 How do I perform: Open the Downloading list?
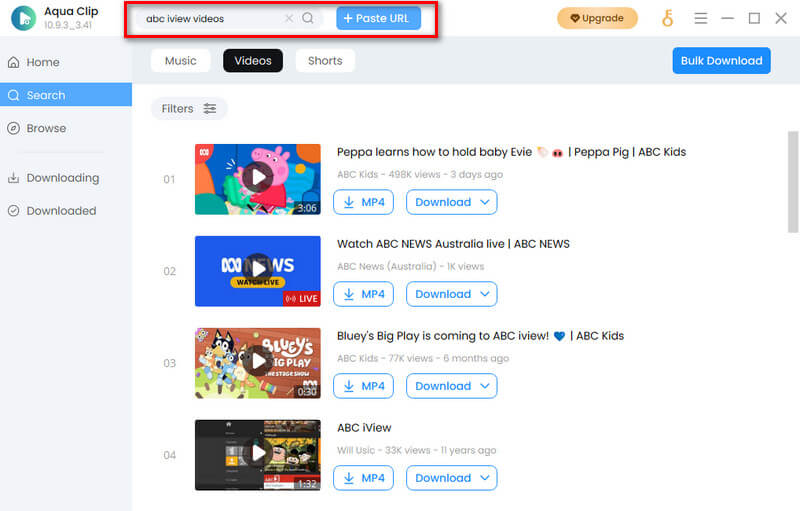click(66, 177)
